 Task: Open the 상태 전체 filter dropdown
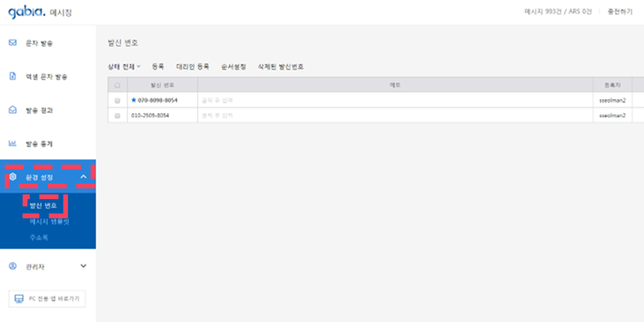(x=124, y=67)
